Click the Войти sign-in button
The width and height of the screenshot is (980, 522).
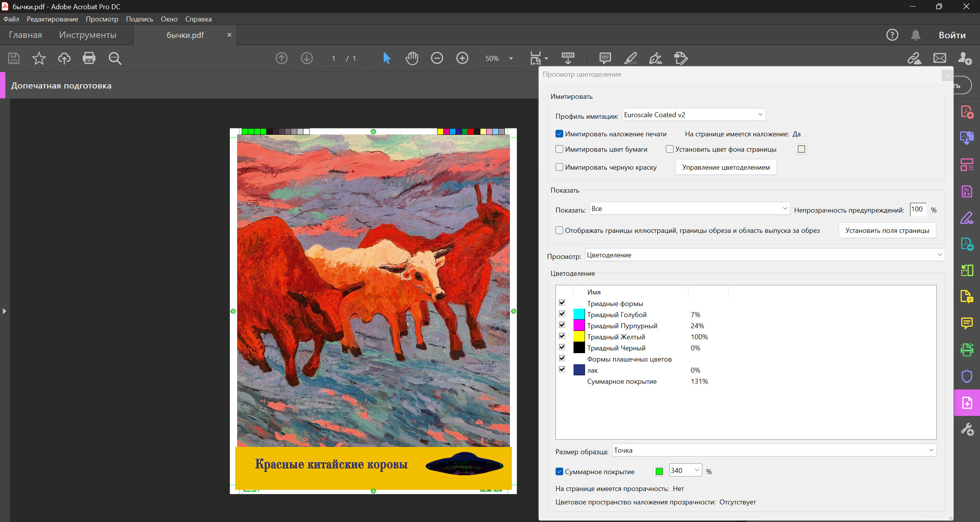click(952, 35)
